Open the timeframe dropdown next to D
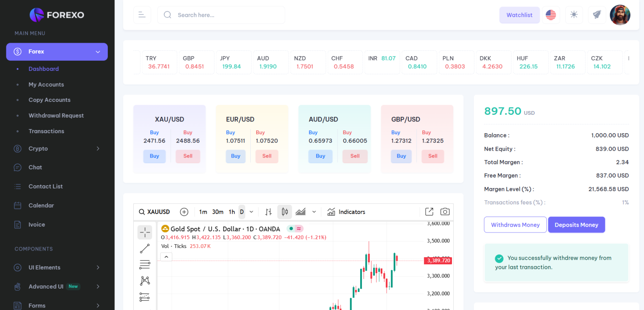The image size is (644, 310). coord(251,212)
